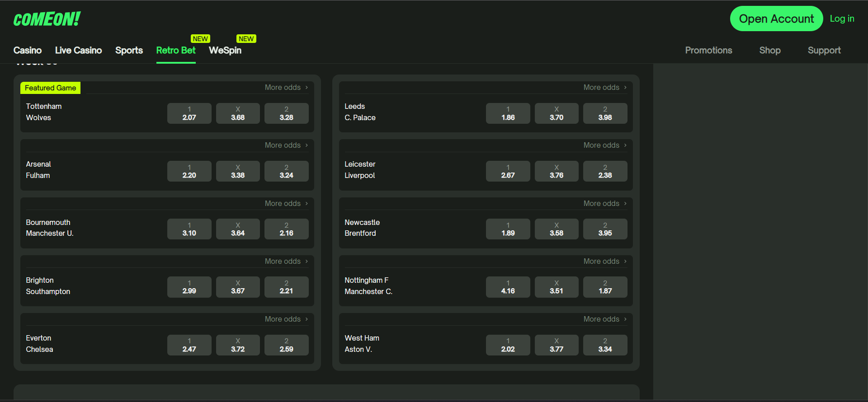The height and width of the screenshot is (402, 868).
Task: Open the Sports tab
Action: tap(129, 50)
